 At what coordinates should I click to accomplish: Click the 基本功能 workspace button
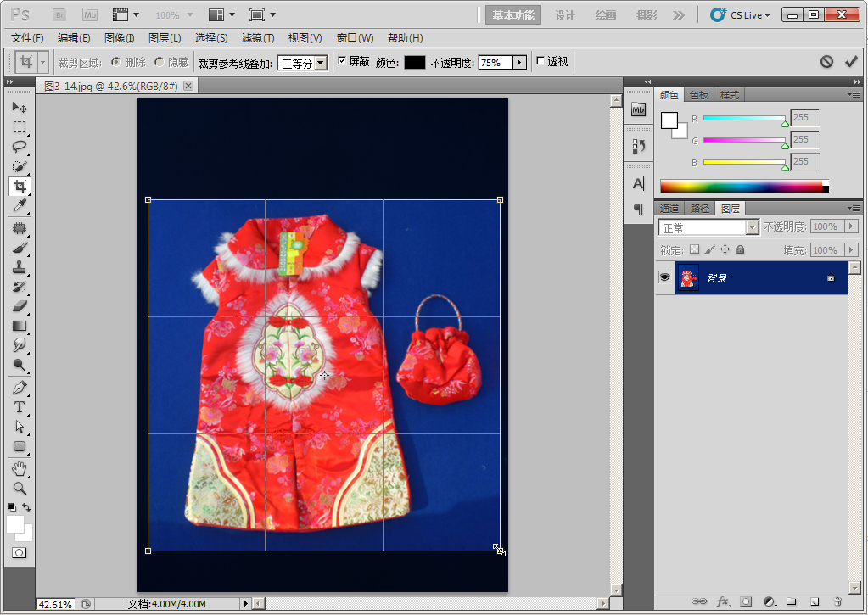tap(514, 15)
